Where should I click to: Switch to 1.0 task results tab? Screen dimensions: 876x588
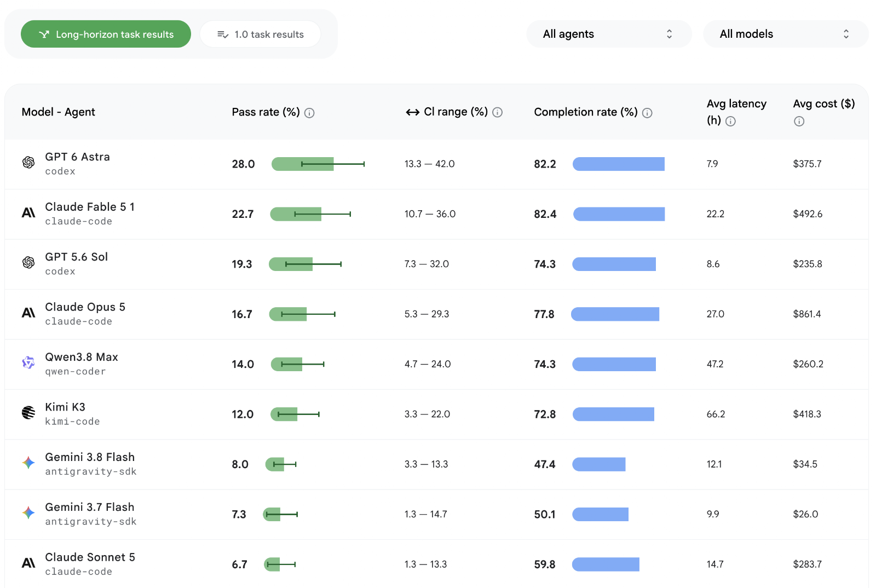pos(260,34)
